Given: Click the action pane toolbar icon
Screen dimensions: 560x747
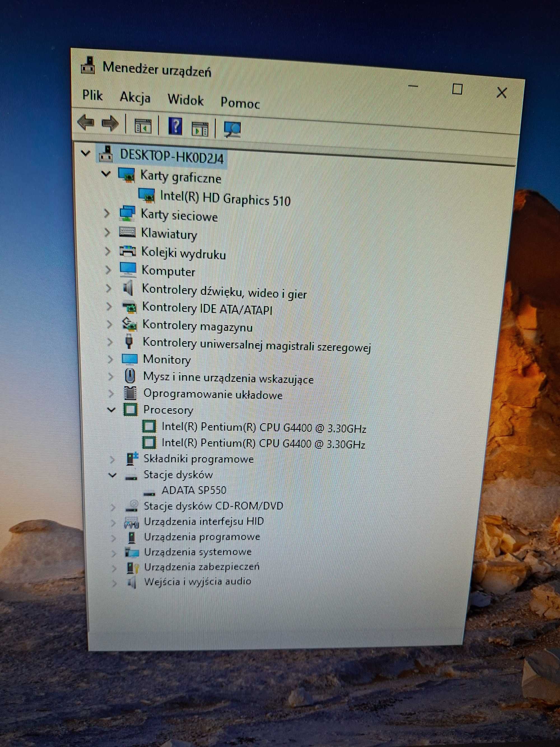Looking at the screenshot, I should pos(200,129).
